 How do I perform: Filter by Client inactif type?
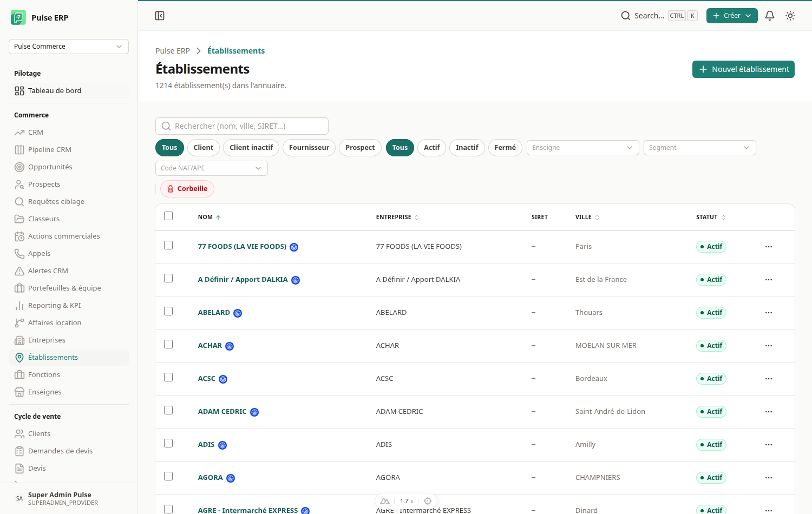click(x=251, y=148)
